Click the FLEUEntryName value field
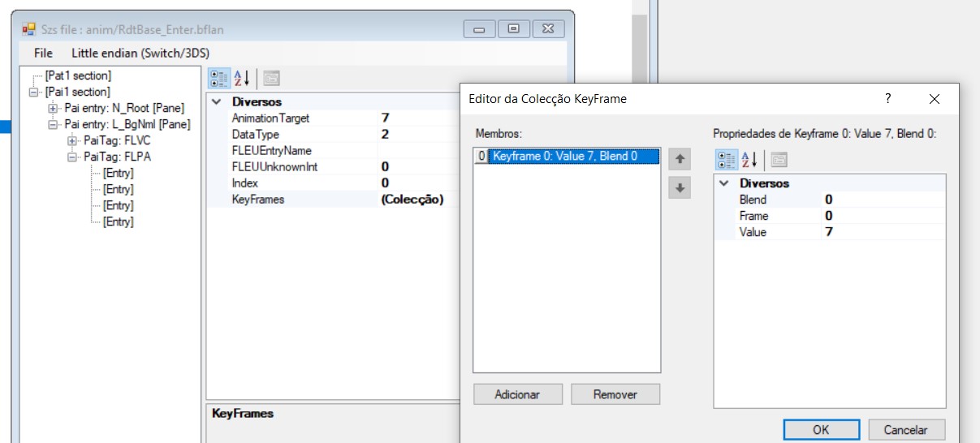Image resolution: width=980 pixels, height=443 pixels. tap(418, 151)
